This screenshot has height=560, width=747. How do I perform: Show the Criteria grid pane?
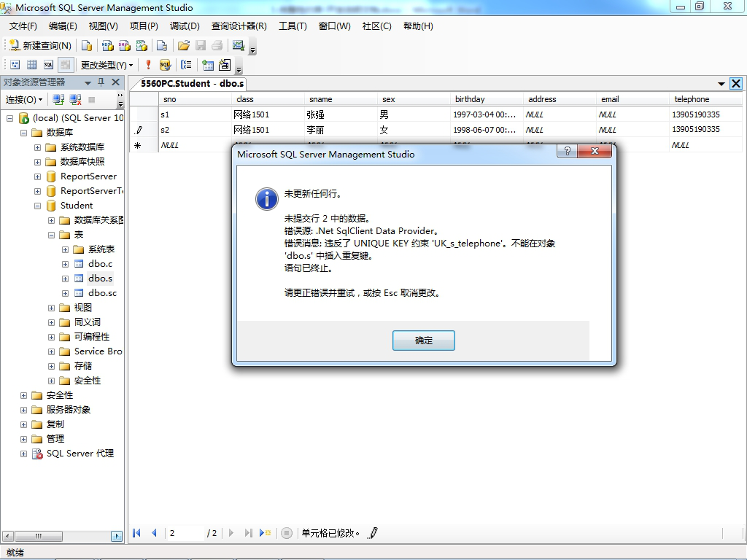tap(32, 65)
